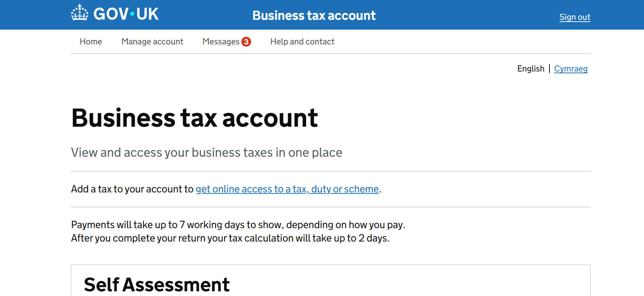Click the payments 7 working days notice text

pyautogui.click(x=238, y=225)
